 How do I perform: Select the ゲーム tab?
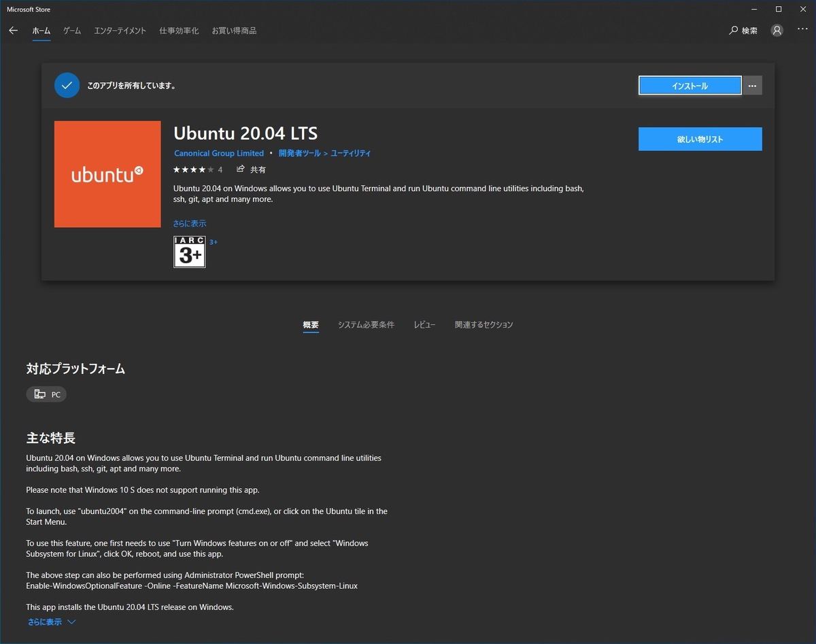[x=72, y=31]
